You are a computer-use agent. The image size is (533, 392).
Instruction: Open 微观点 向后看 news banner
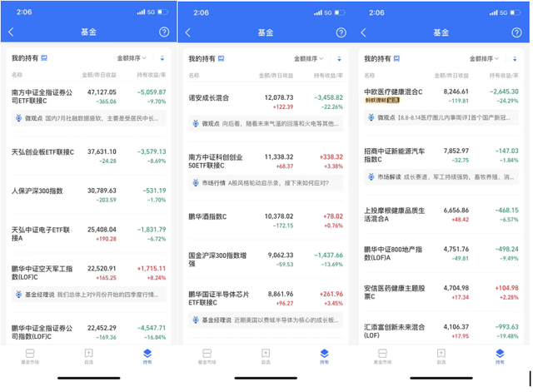266,124
